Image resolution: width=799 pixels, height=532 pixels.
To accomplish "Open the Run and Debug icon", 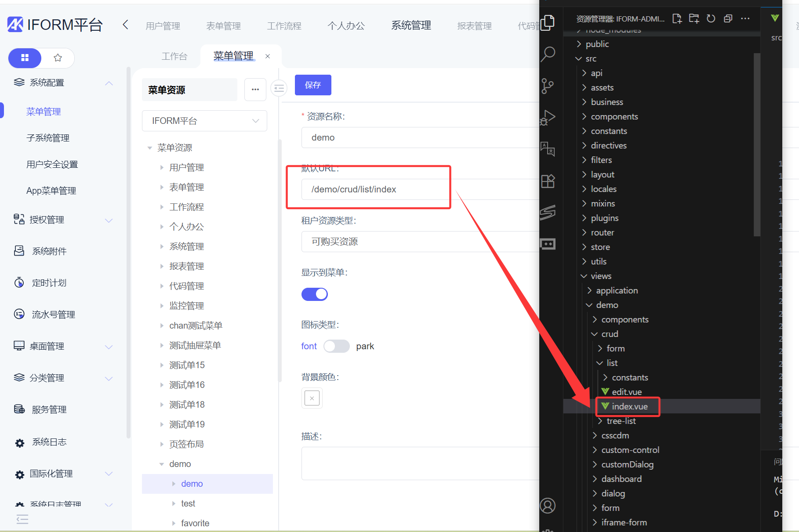I will click(x=548, y=117).
